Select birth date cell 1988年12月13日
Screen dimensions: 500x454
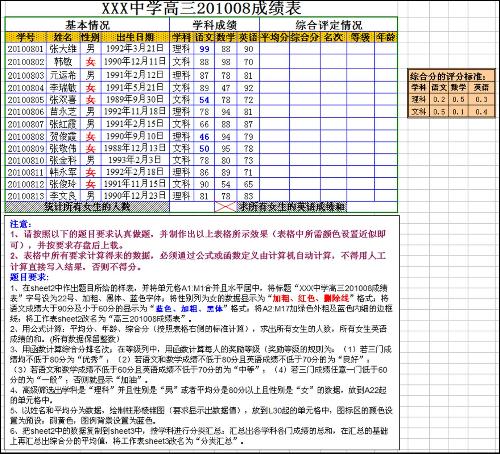tap(135, 148)
